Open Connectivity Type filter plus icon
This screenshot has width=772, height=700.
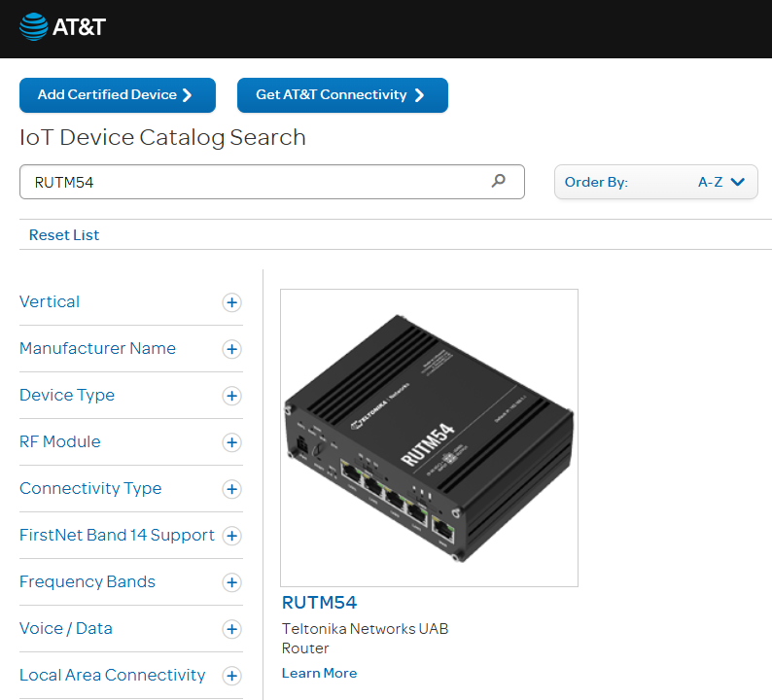[x=231, y=489]
